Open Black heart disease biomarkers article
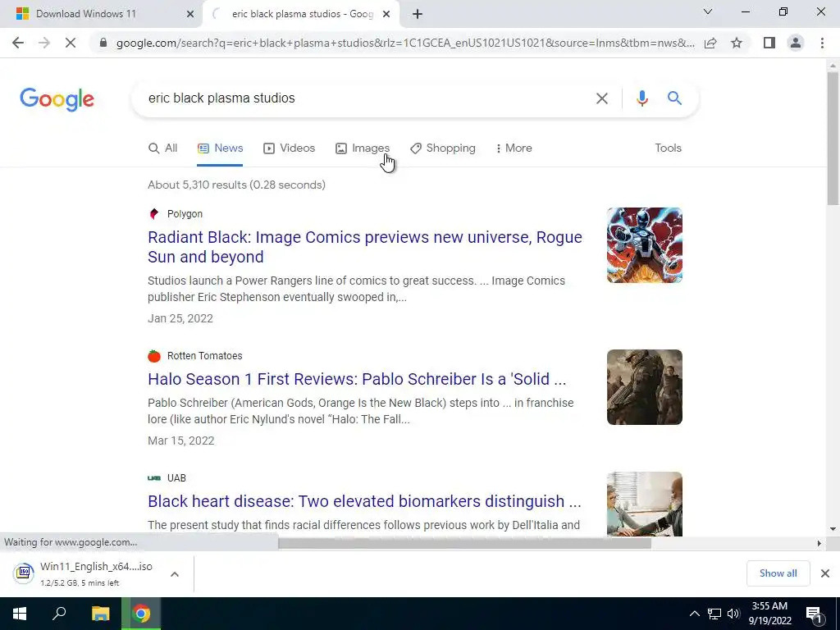Screen dimensions: 840x630 tap(364, 501)
